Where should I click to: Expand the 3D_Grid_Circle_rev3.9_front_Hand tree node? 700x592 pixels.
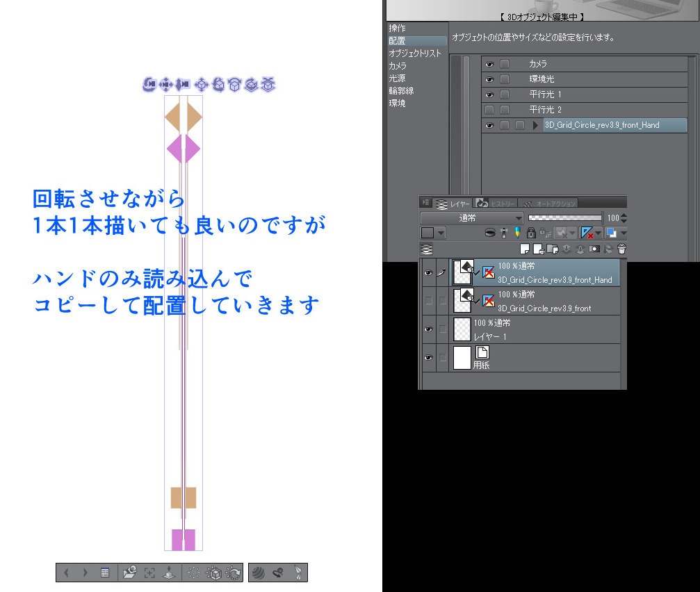coord(536,125)
